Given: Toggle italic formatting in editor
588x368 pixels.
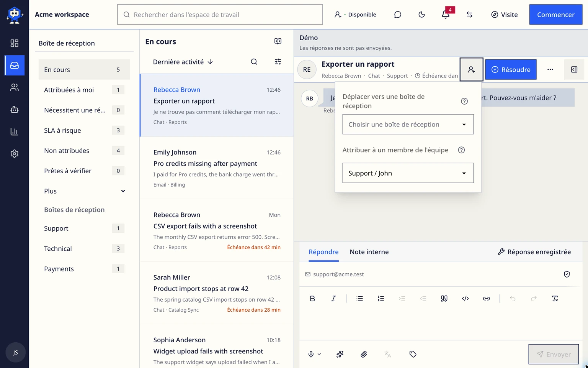Looking at the screenshot, I should [x=333, y=299].
